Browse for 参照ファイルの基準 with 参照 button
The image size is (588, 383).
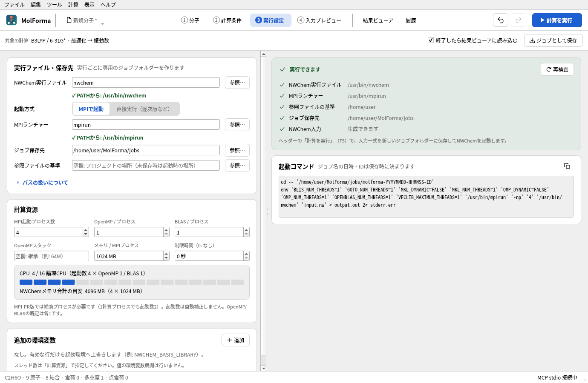tap(237, 166)
